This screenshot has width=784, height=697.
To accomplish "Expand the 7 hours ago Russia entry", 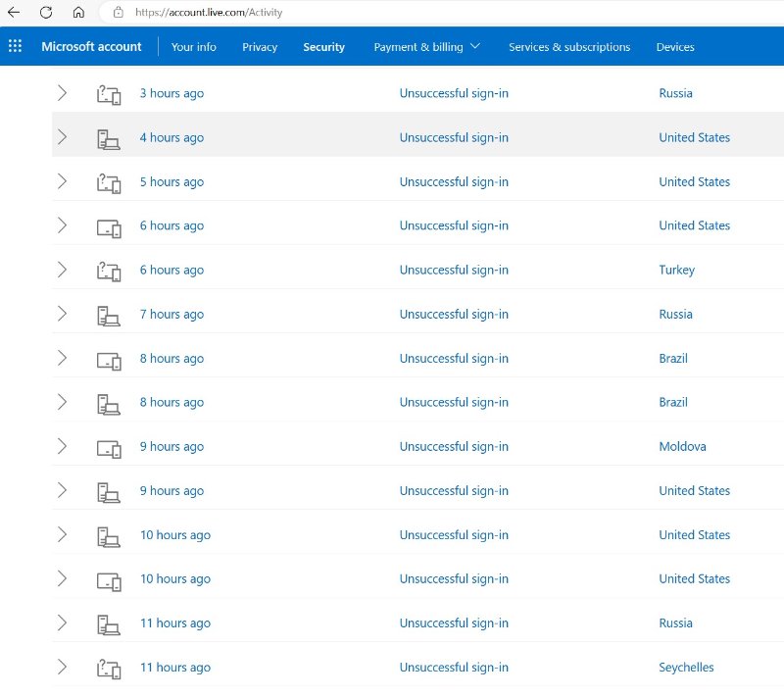I will pos(62,314).
